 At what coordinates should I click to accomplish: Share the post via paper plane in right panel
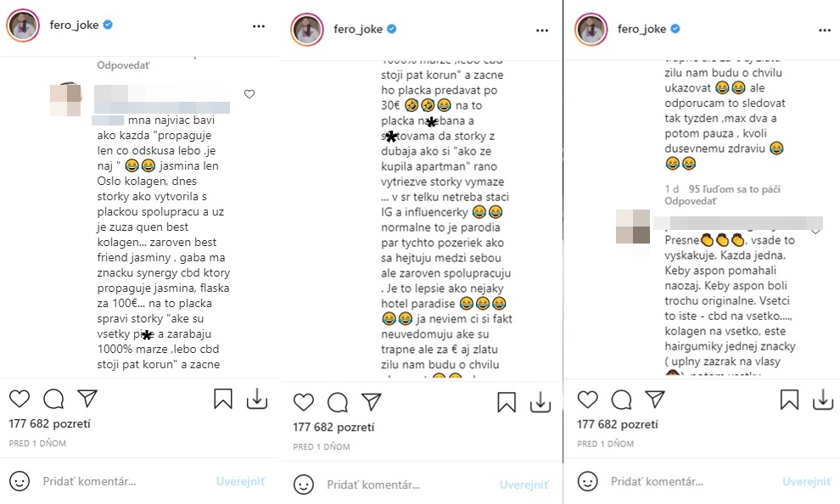click(x=655, y=399)
